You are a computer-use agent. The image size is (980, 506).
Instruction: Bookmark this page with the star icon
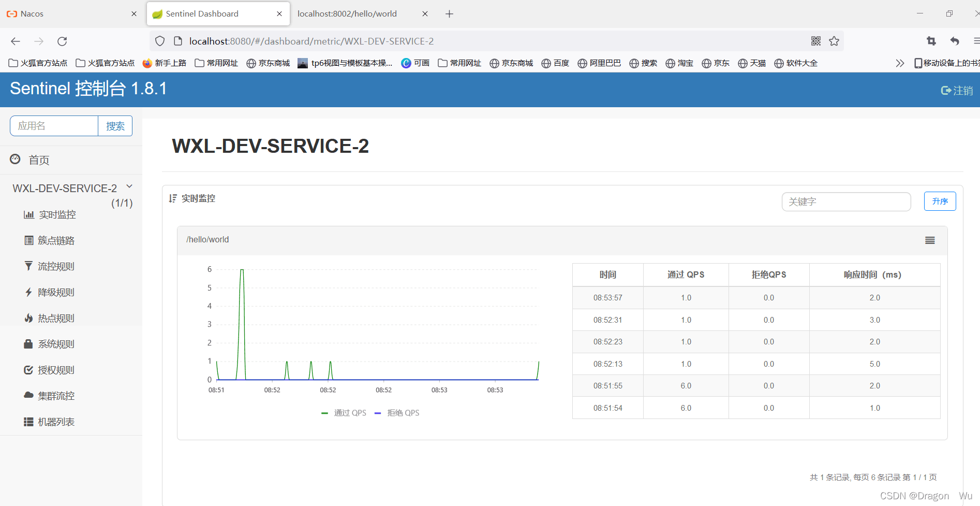click(x=834, y=41)
